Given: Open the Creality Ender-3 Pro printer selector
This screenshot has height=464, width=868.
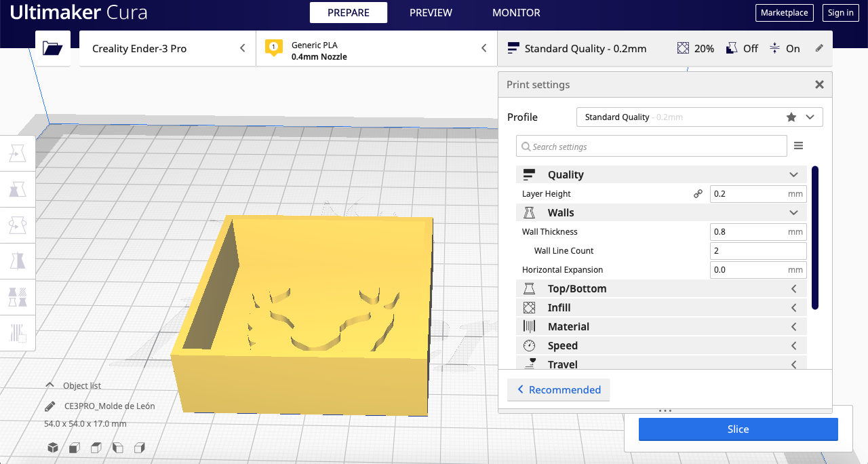Looking at the screenshot, I should (167, 48).
